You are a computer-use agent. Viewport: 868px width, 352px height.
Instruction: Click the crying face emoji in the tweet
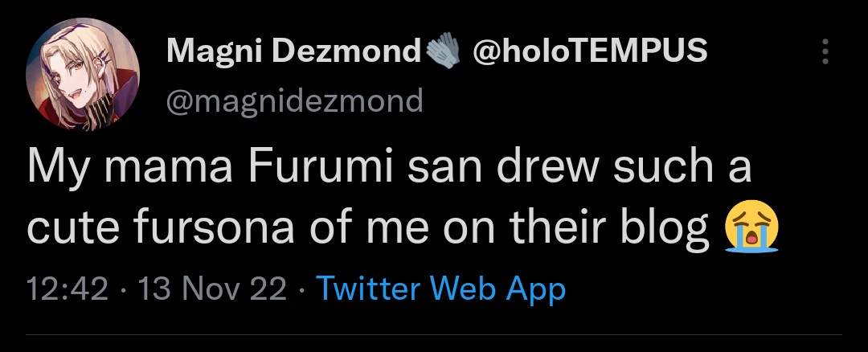click(751, 228)
